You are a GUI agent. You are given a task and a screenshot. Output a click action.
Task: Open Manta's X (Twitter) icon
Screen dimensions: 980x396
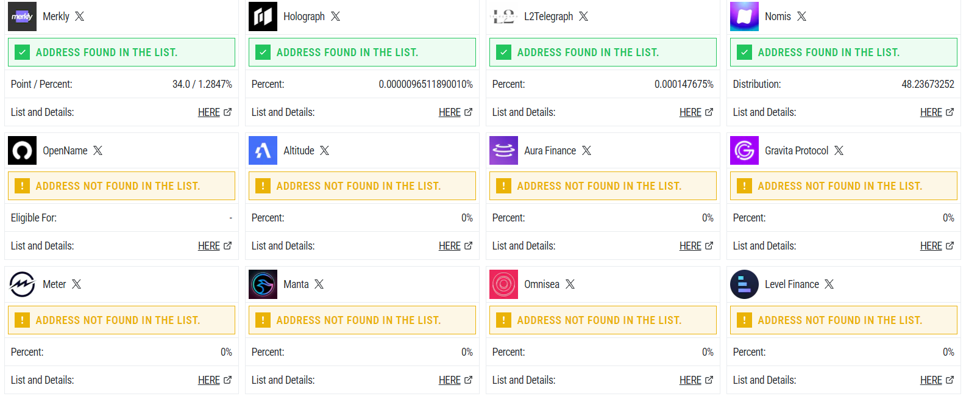(x=319, y=284)
